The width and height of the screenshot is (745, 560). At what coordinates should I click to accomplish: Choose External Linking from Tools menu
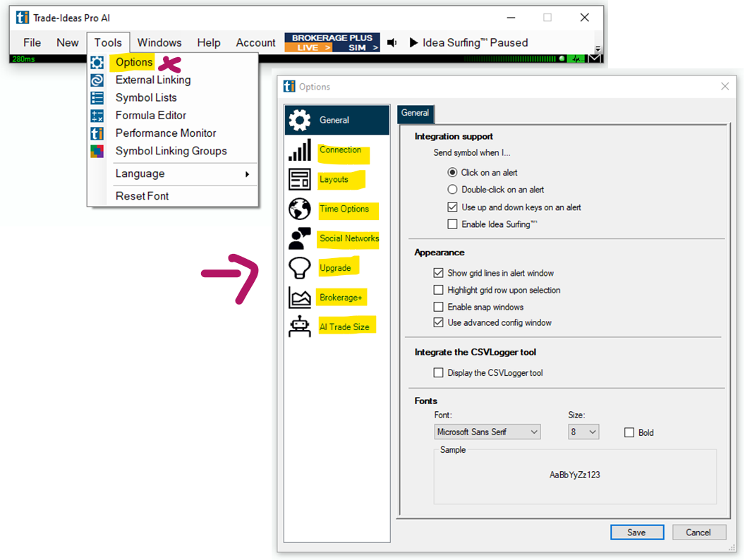point(153,80)
